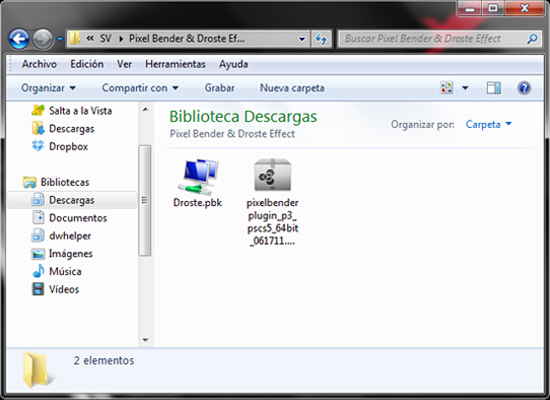Minimize the Explorer window
This screenshot has width=550, height=400.
470,8
